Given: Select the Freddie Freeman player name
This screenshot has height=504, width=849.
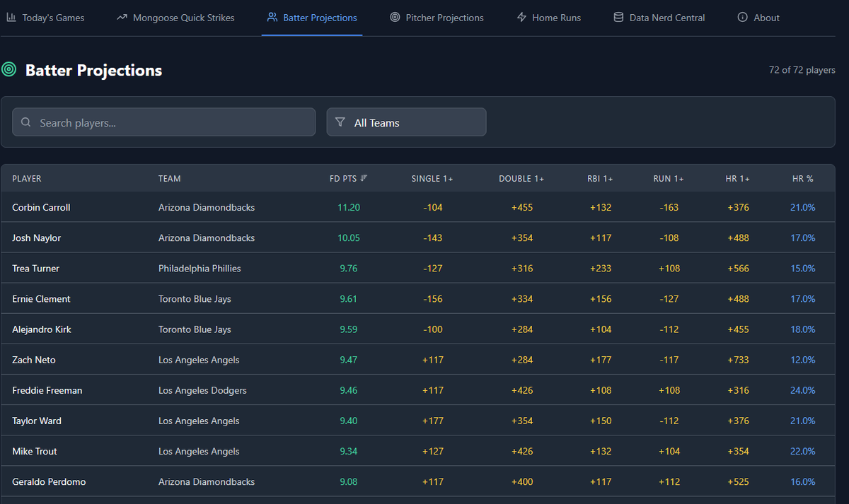Looking at the screenshot, I should [x=47, y=390].
